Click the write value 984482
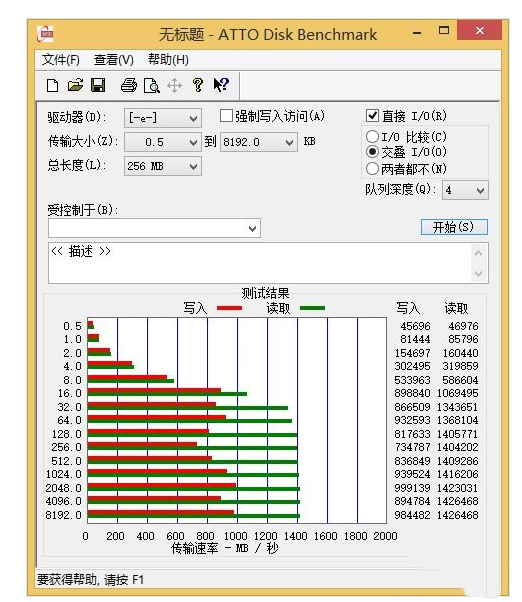The width and height of the screenshot is (522, 602). (x=412, y=514)
